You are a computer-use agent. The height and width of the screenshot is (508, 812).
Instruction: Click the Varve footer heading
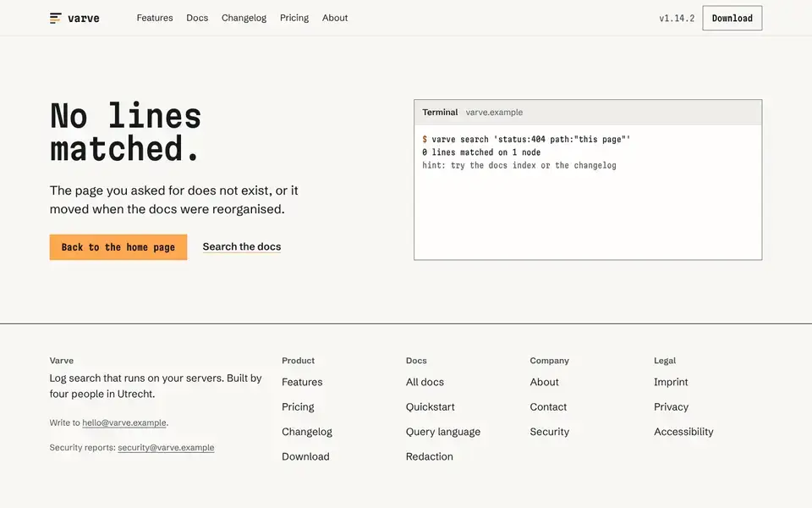pyautogui.click(x=62, y=361)
